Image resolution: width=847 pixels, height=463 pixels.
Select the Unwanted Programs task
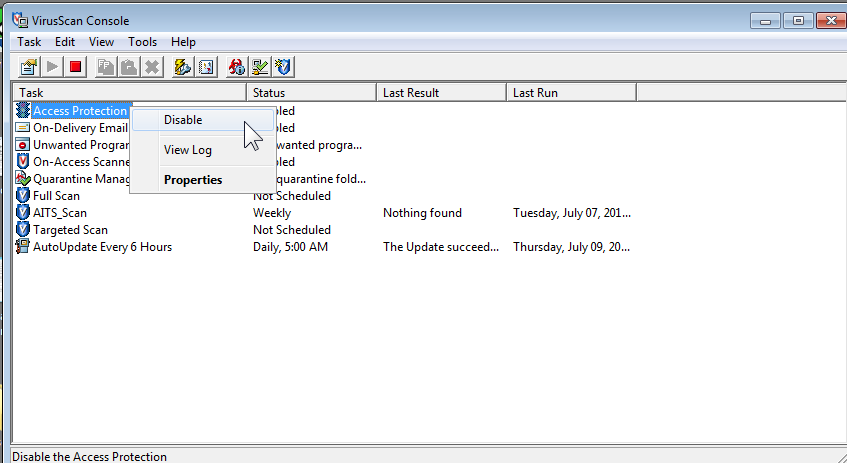tap(81, 145)
